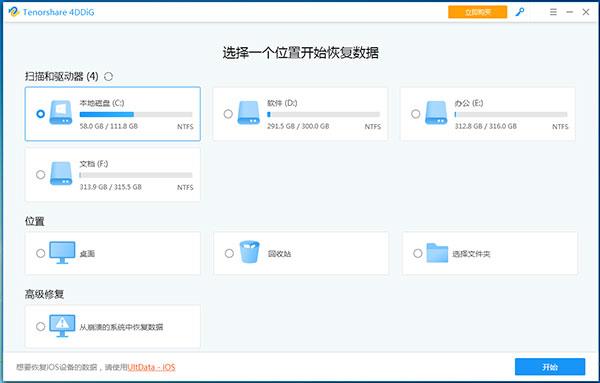Open the hamburger menu icon
Viewport: 600px width, 383px height.
(x=553, y=12)
